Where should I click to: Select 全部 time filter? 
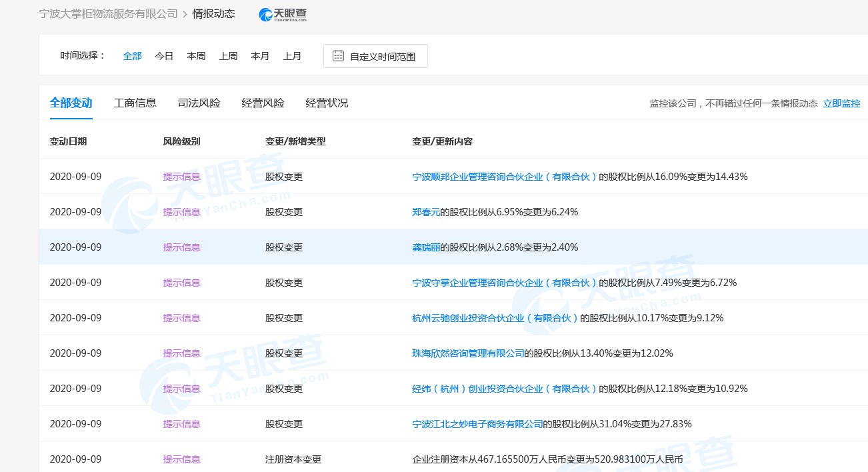click(132, 56)
